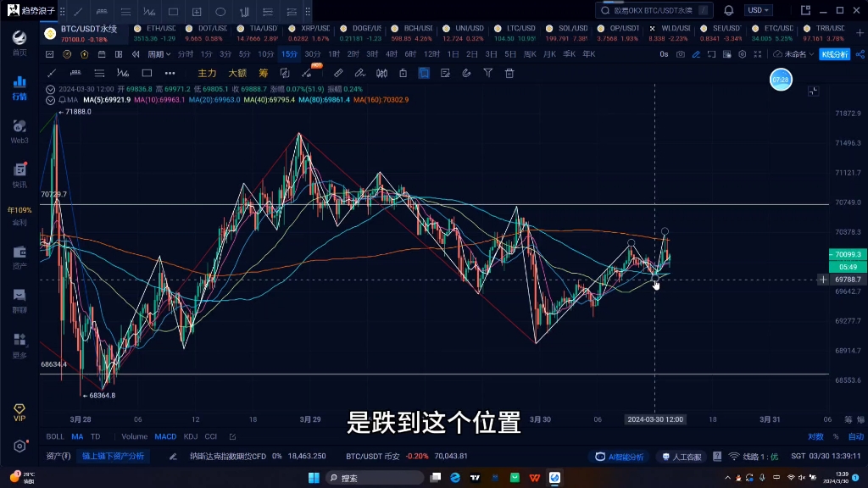
Task: Add a symbol with the plus button
Action: [860, 33]
